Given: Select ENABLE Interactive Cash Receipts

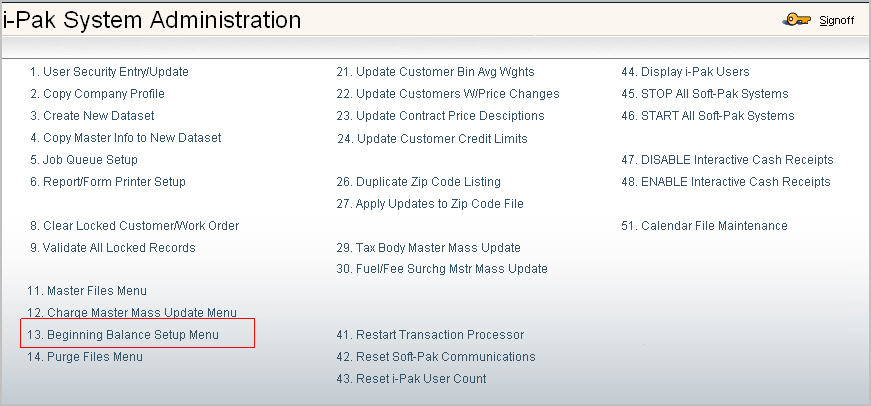Looking at the screenshot, I should click(726, 182).
